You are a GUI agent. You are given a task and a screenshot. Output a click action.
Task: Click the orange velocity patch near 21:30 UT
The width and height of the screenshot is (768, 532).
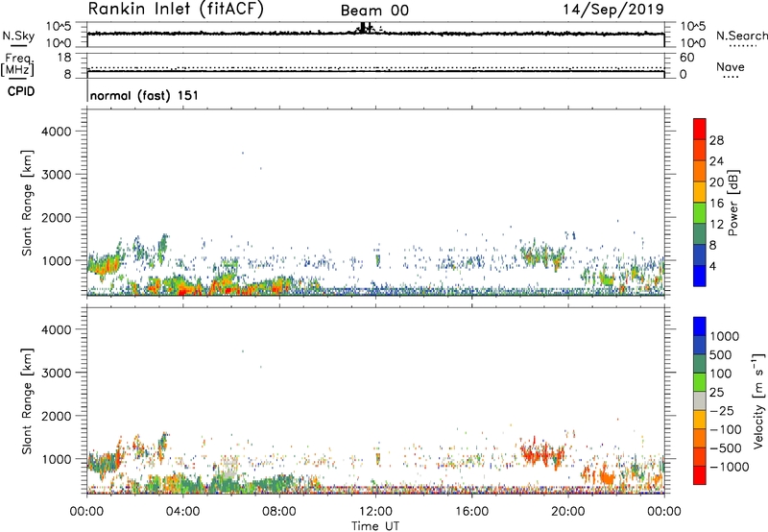tap(608, 476)
